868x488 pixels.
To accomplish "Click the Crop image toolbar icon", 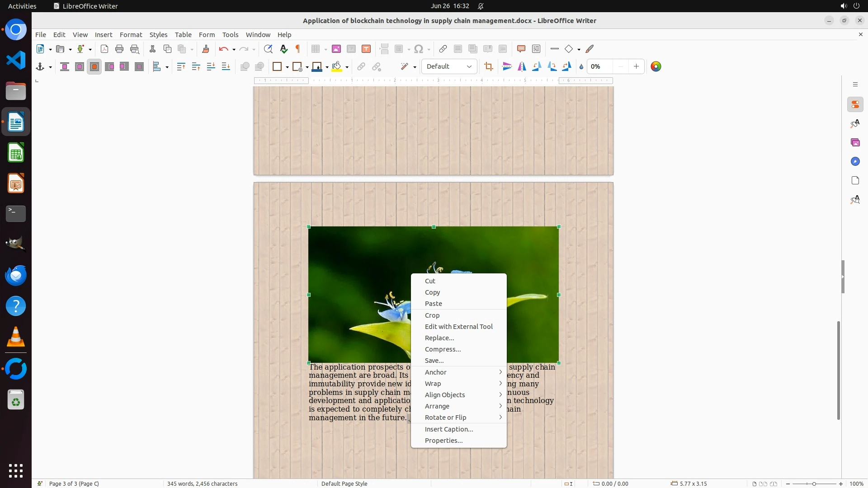I will (488, 67).
